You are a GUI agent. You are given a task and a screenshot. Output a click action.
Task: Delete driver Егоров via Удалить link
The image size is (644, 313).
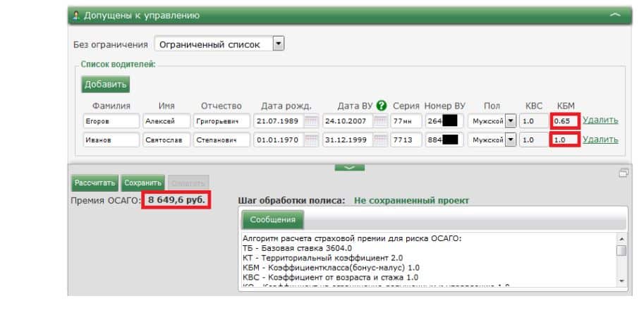pyautogui.click(x=600, y=121)
